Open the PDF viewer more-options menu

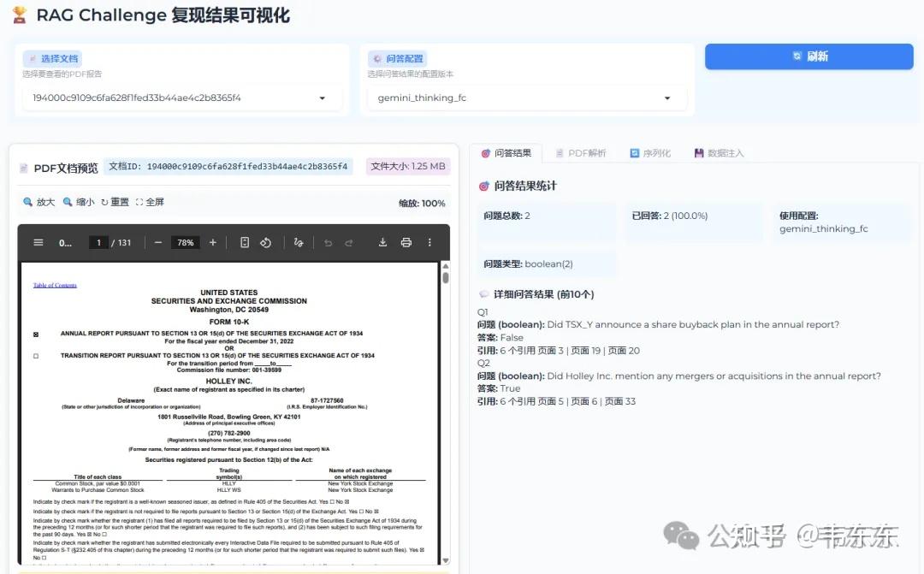point(429,242)
